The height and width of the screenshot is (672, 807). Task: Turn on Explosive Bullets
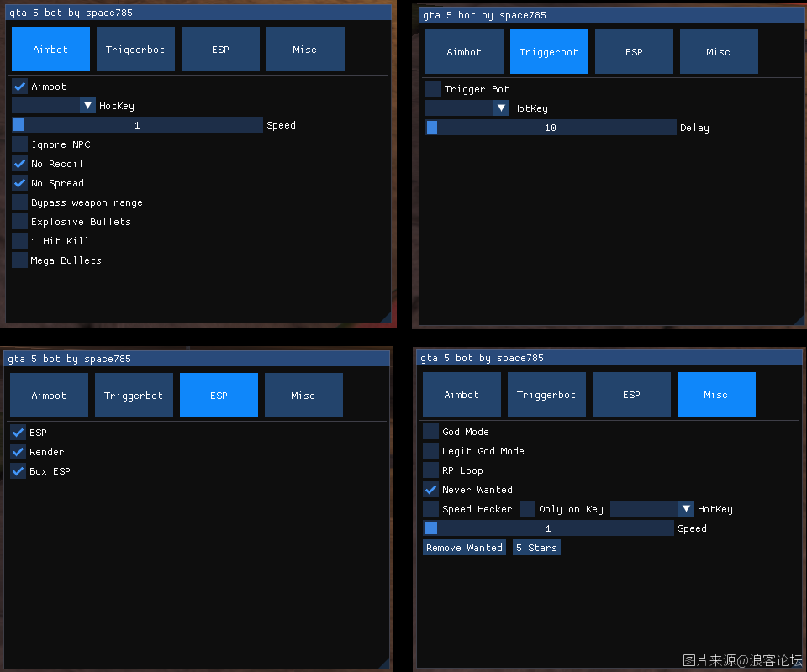pos(20,221)
